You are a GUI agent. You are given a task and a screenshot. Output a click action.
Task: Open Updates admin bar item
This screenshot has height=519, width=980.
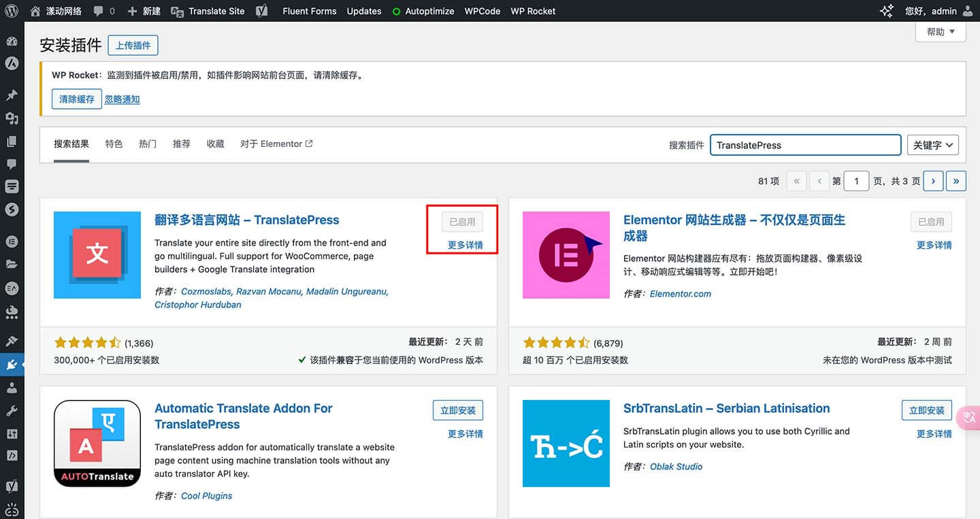pos(364,11)
